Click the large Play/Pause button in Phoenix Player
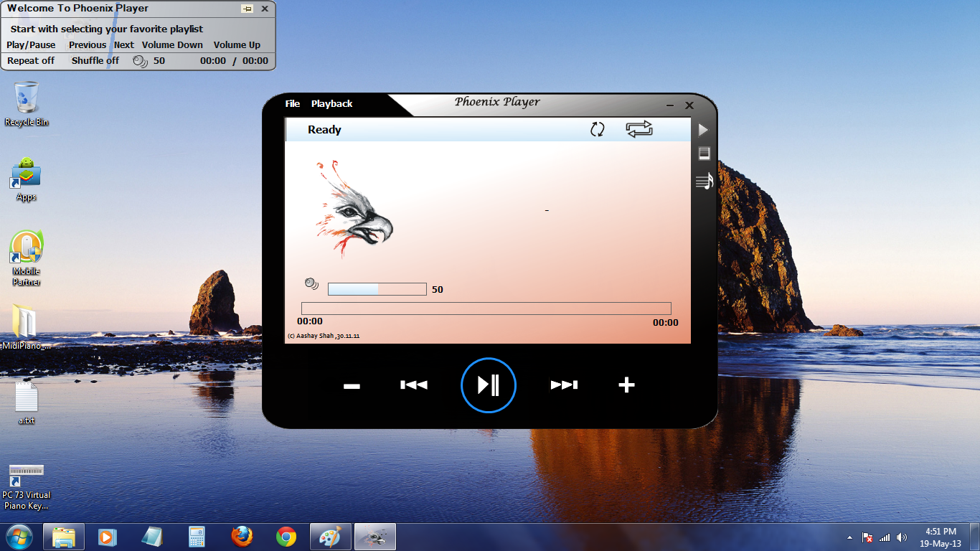The width and height of the screenshot is (980, 551). pos(489,385)
